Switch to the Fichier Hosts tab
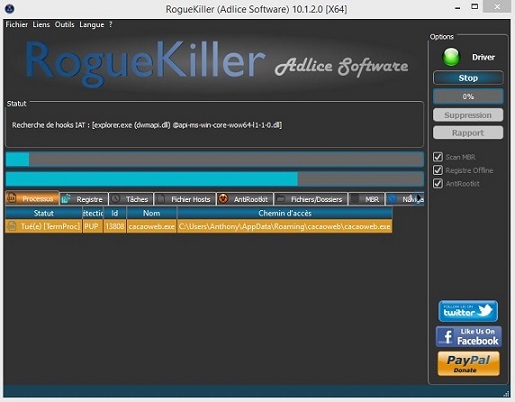Screen dimensions: 515x402 point(185,199)
